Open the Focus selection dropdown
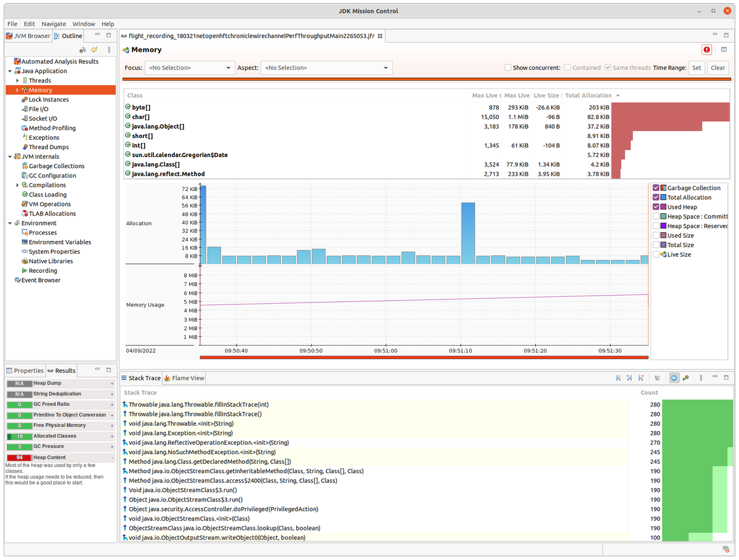739x560 pixels. click(190, 68)
